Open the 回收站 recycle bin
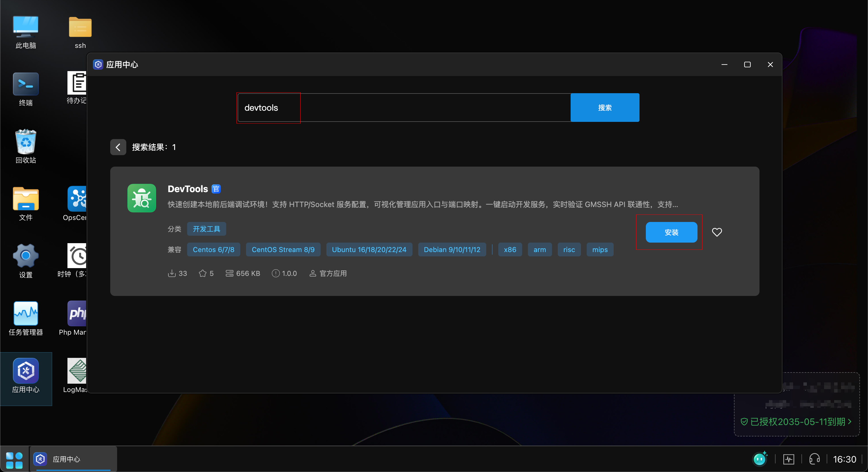The width and height of the screenshot is (868, 472). (26, 147)
